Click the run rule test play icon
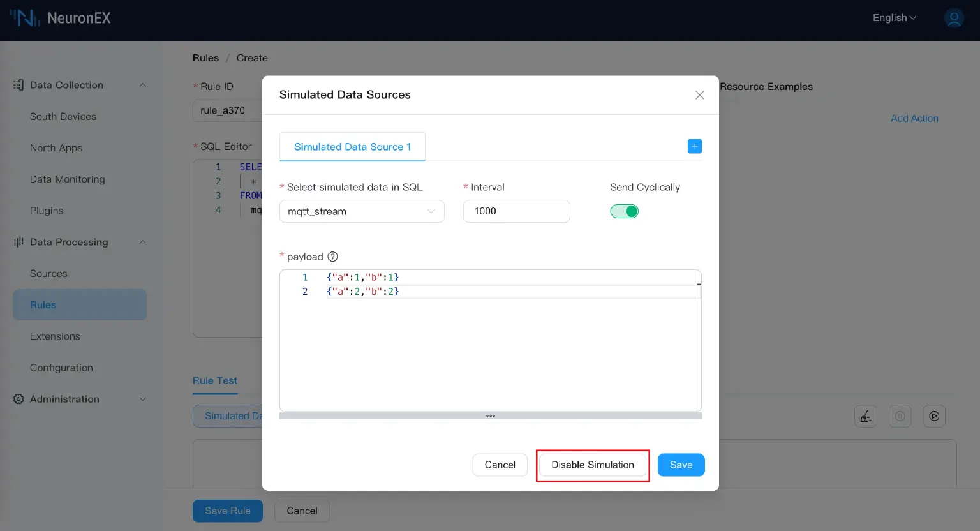The width and height of the screenshot is (980, 531). pyautogui.click(x=934, y=415)
